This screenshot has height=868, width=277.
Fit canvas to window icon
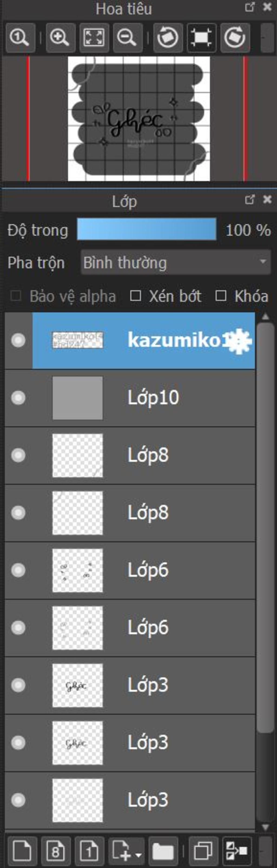coord(94,37)
